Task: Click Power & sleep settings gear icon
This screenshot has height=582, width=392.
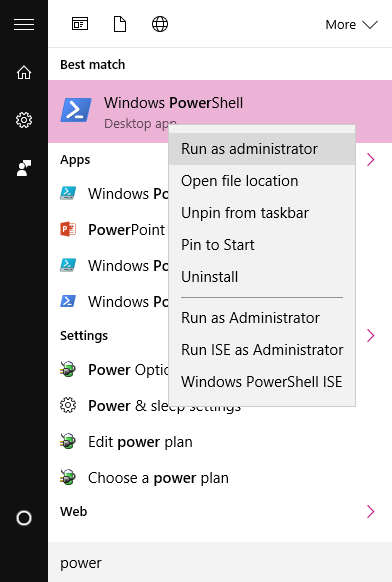Action: point(68,405)
